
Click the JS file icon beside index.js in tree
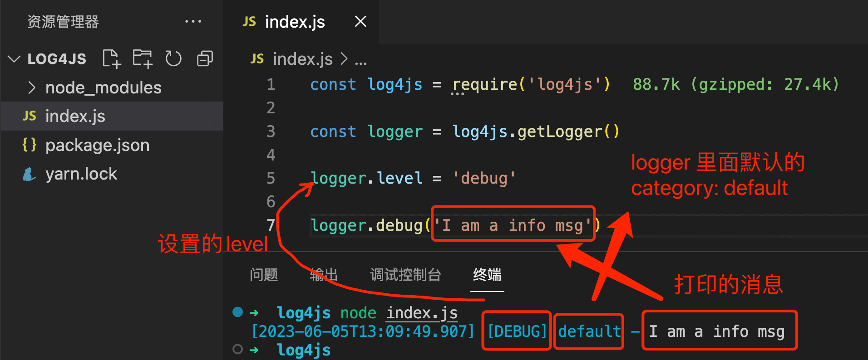click(29, 116)
